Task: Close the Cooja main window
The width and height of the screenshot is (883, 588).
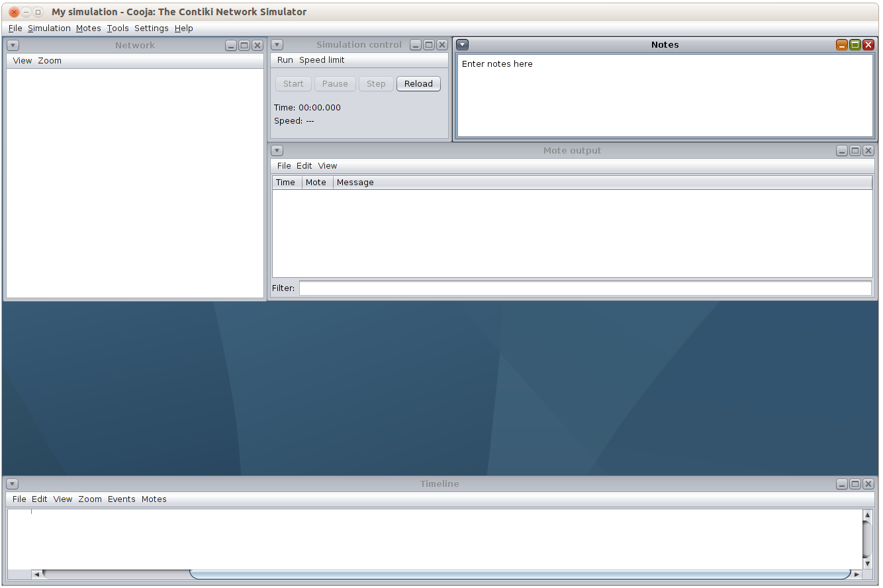Action: point(14,12)
